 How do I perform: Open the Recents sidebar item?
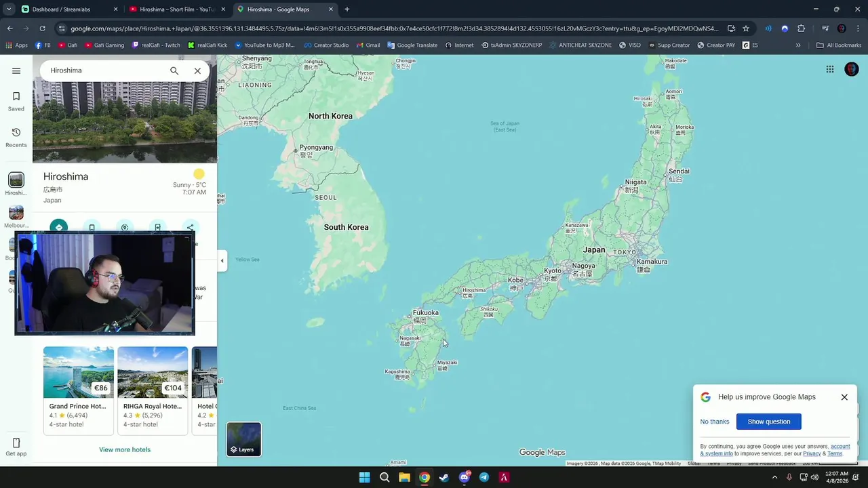16,138
